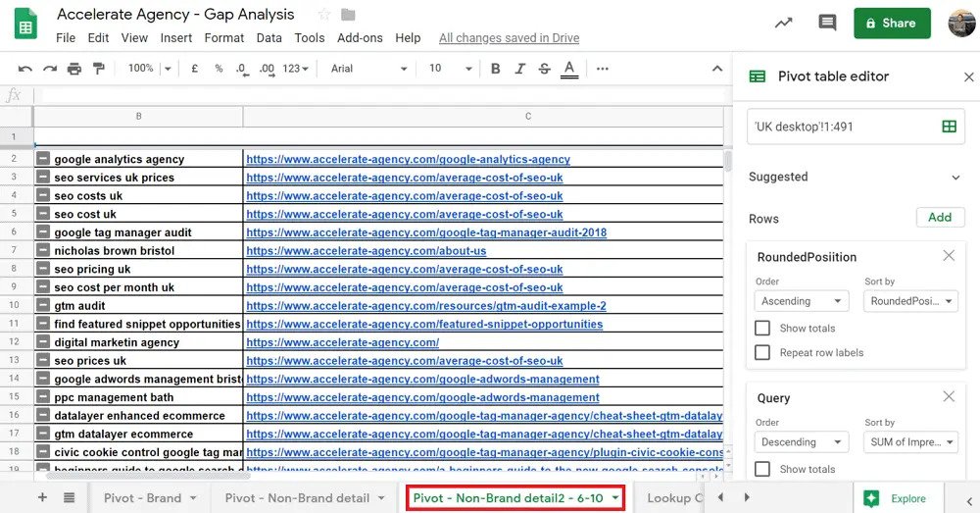The image size is (980, 513).
Task: Collapse group for seo prices uk row
Action: tap(42, 360)
